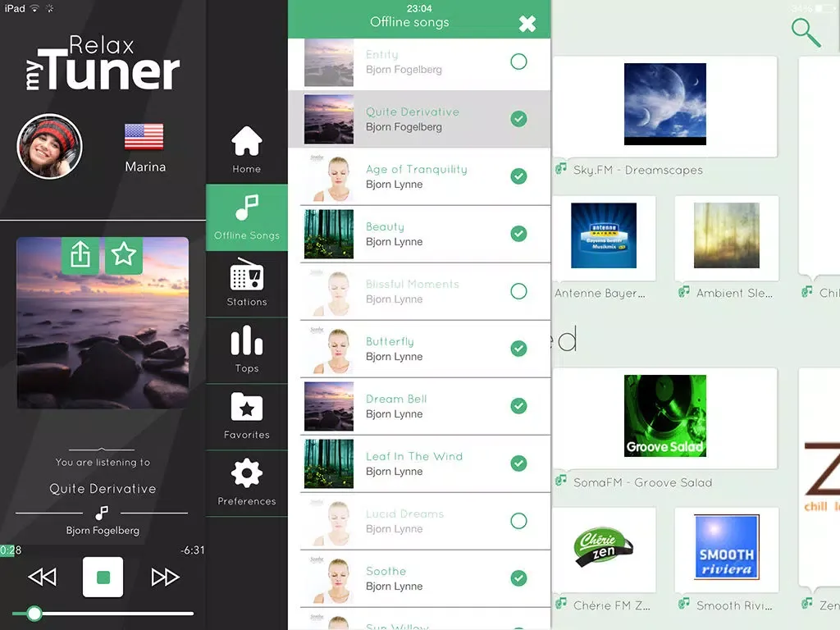The image size is (840, 630).
Task: Expand the now-playing info chevron handle
Action: [x=102, y=450]
